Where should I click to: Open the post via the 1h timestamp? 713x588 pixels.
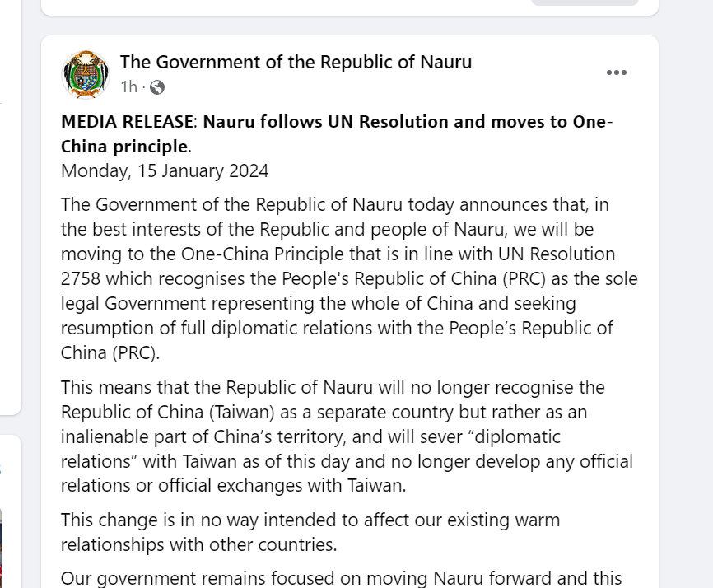pos(128,86)
